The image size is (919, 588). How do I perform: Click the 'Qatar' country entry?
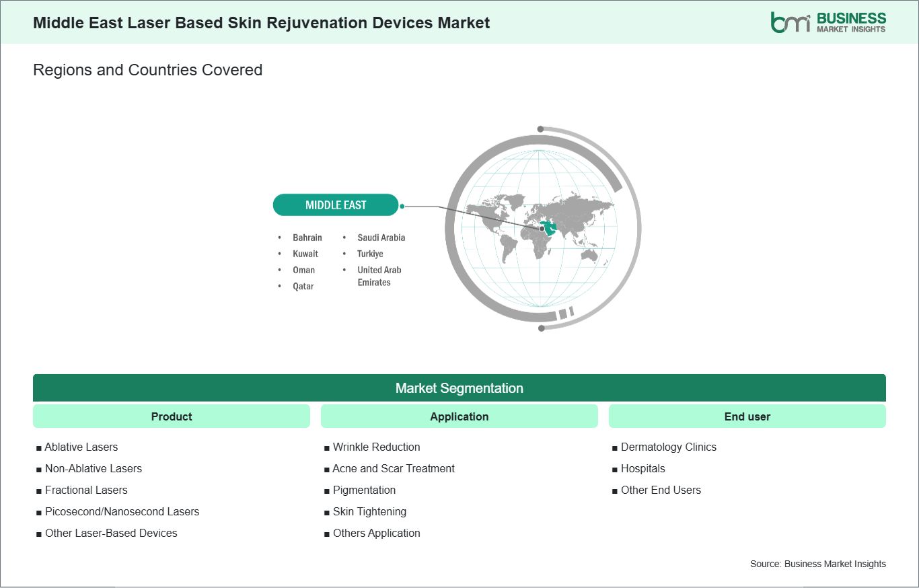point(303,286)
